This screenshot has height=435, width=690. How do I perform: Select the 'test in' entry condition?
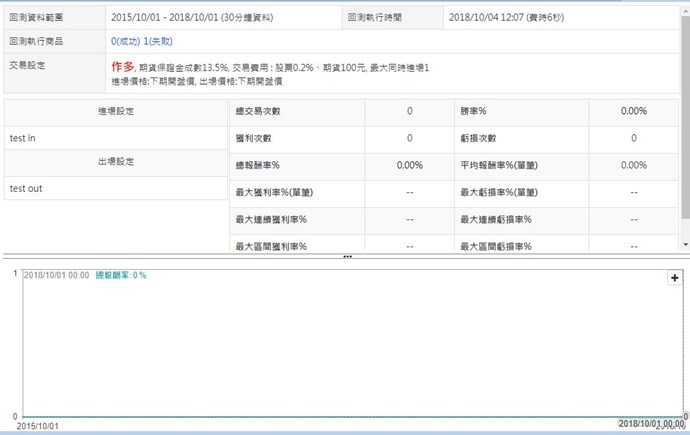[22, 138]
